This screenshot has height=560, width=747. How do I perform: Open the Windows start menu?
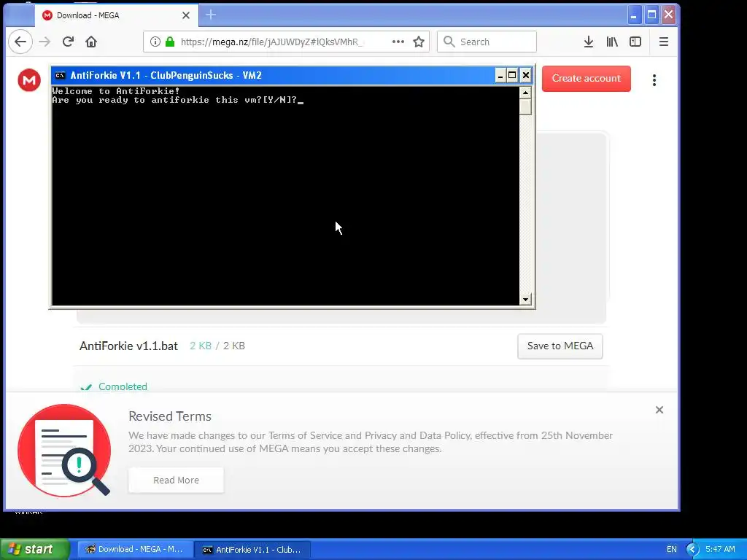tap(34, 549)
